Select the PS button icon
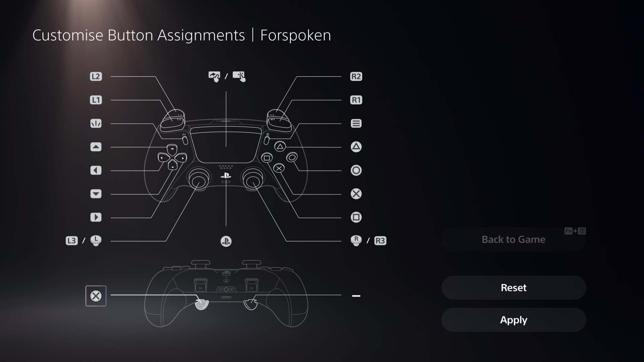This screenshot has width=644, height=362. click(x=226, y=241)
